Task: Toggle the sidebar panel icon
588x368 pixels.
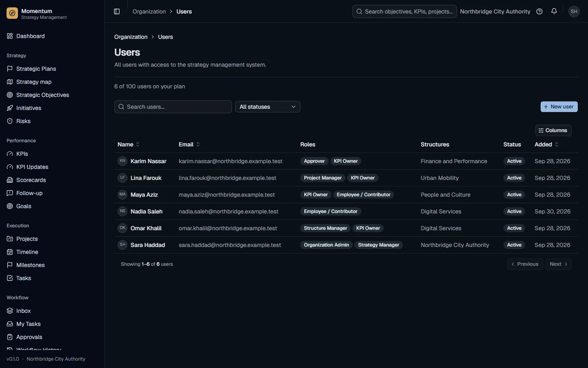Action: tap(117, 11)
